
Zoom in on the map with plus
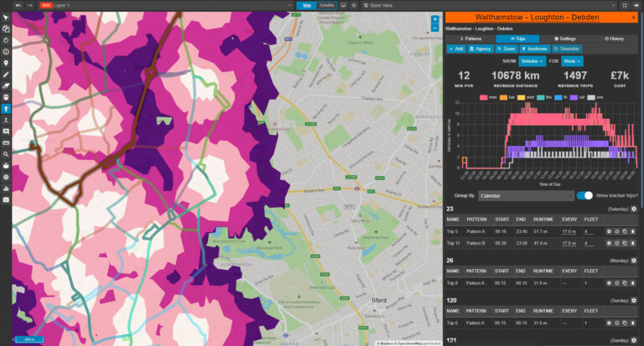pyautogui.click(x=435, y=19)
